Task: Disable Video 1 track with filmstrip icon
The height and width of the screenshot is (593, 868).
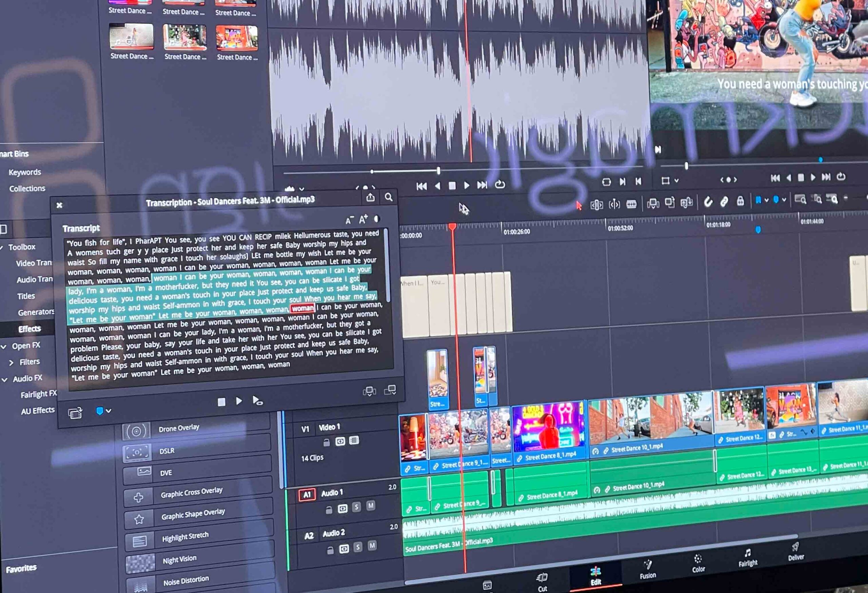Action: click(354, 441)
